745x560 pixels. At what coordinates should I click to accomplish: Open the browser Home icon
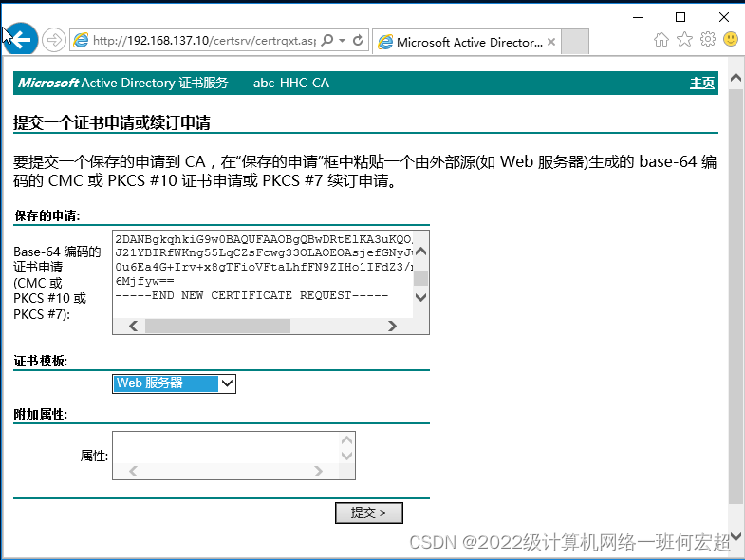pyautogui.click(x=661, y=40)
